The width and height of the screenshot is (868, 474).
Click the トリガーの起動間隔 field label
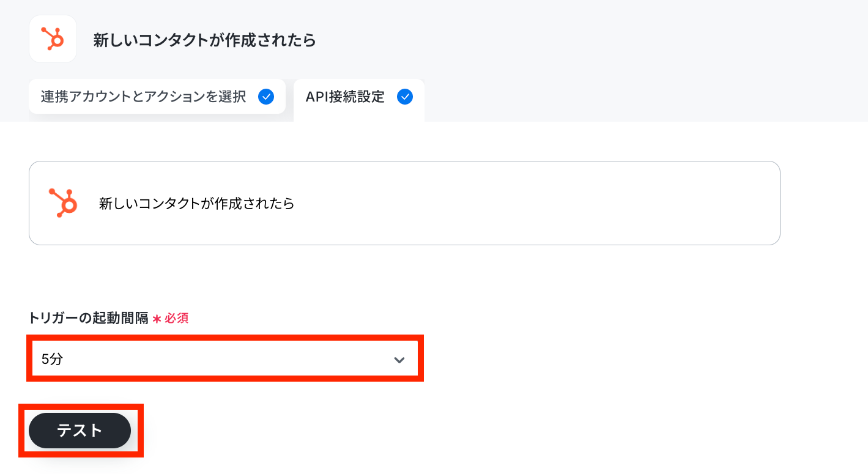click(x=88, y=318)
